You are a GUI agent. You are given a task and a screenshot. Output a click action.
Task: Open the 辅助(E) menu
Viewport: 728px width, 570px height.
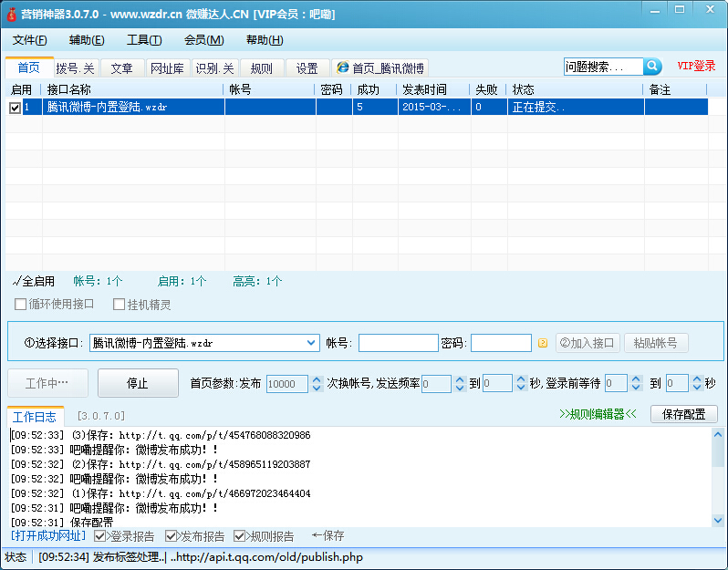click(x=87, y=40)
